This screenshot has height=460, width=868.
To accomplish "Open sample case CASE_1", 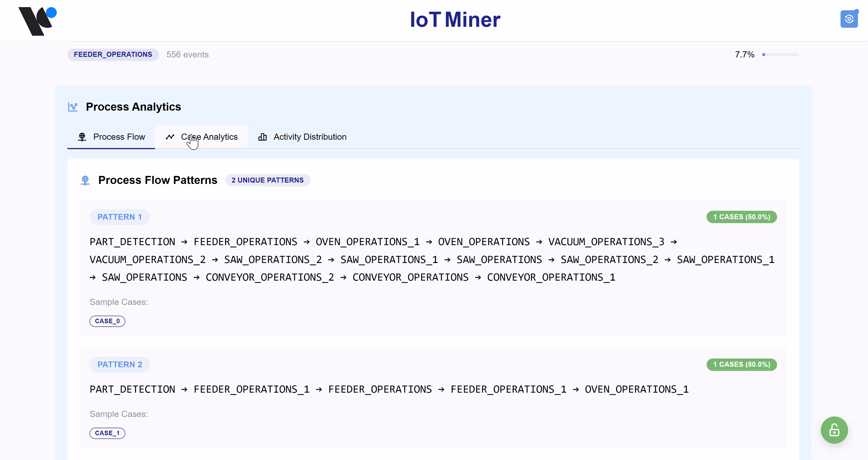I will (x=107, y=433).
